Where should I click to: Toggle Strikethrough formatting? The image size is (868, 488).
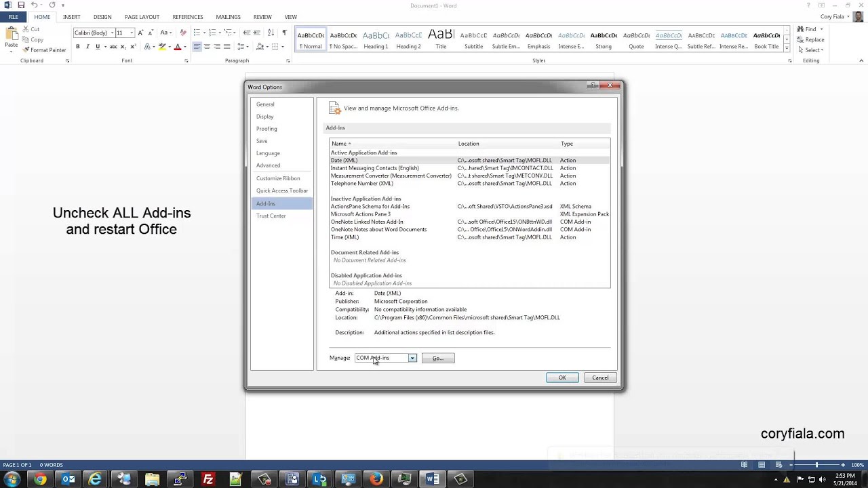(x=113, y=47)
